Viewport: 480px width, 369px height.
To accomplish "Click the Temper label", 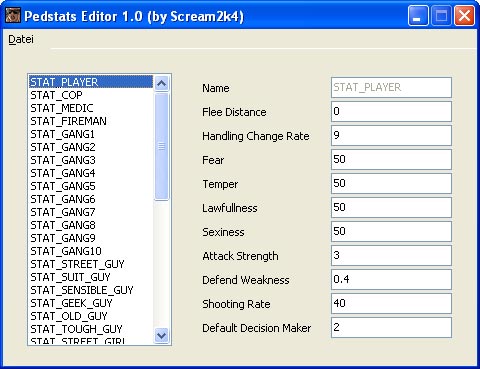I will [220, 184].
